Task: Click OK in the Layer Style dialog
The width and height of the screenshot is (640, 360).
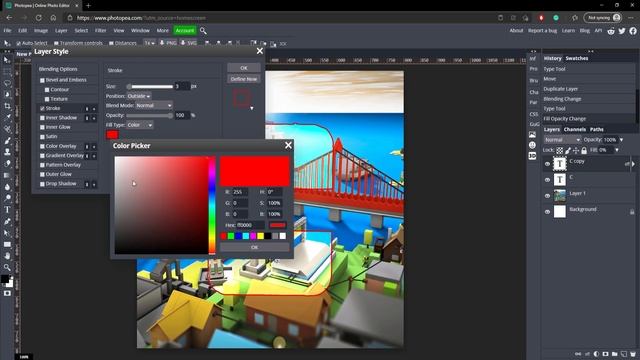Action: tap(244, 68)
